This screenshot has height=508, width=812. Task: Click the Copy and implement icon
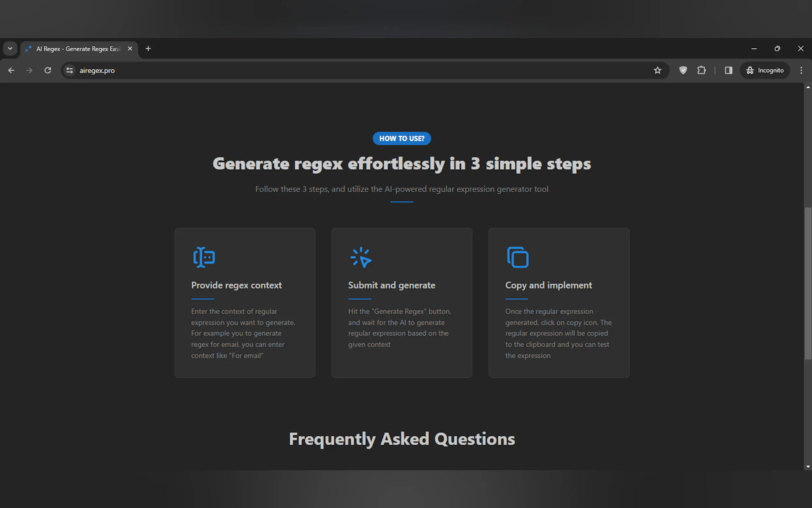(x=518, y=258)
